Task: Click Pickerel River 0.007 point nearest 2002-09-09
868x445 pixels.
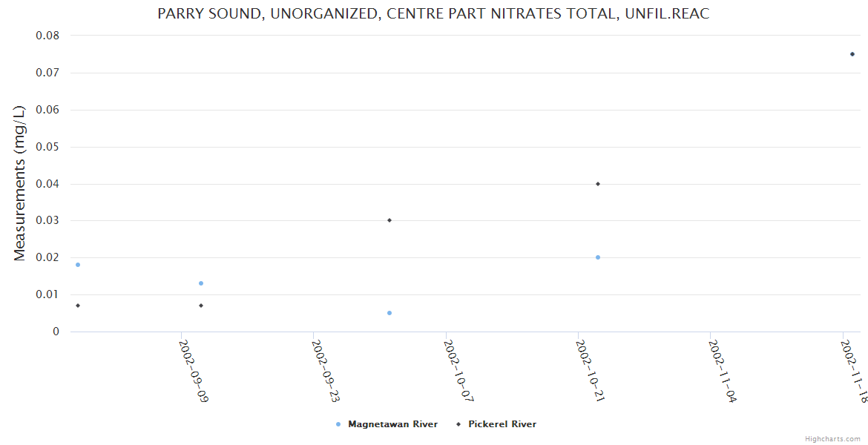Action: [x=201, y=306]
